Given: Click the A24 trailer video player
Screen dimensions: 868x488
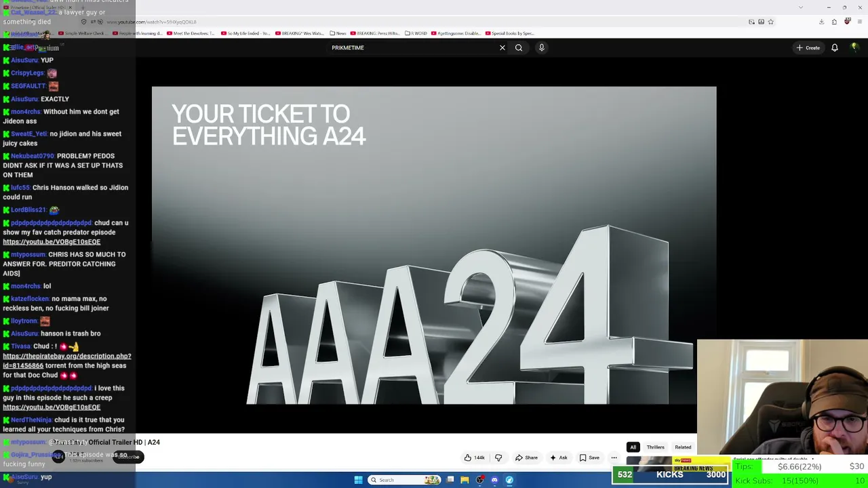Looking at the screenshot, I should (434, 245).
